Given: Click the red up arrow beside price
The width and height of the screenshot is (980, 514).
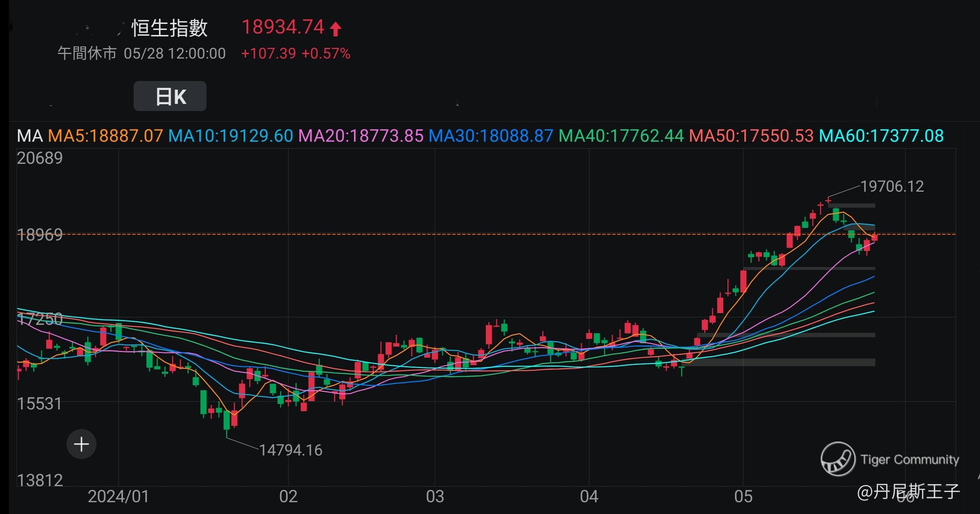Looking at the screenshot, I should pyautogui.click(x=336, y=29).
